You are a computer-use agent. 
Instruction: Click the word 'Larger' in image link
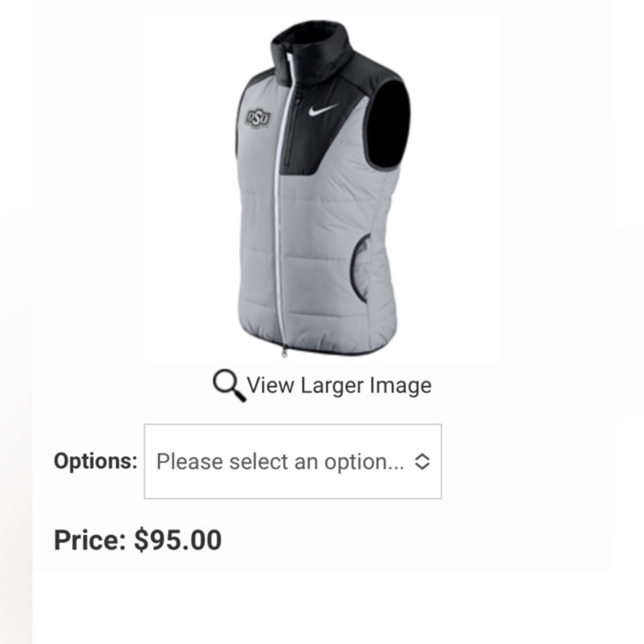click(x=332, y=386)
